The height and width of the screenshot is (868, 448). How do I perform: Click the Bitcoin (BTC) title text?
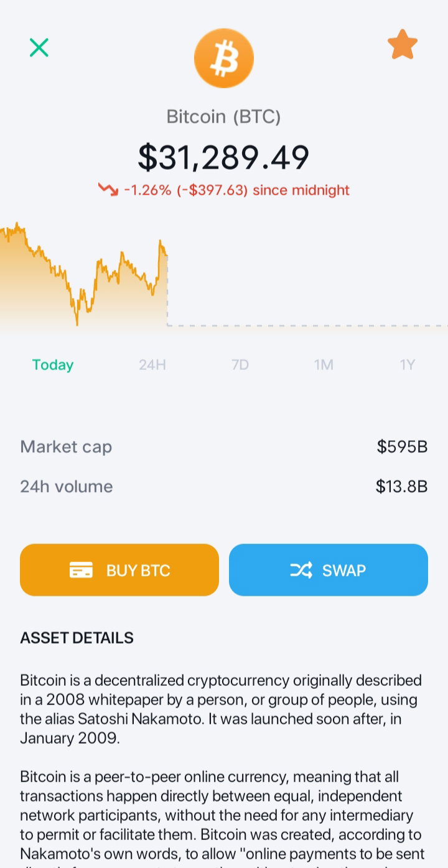(224, 117)
